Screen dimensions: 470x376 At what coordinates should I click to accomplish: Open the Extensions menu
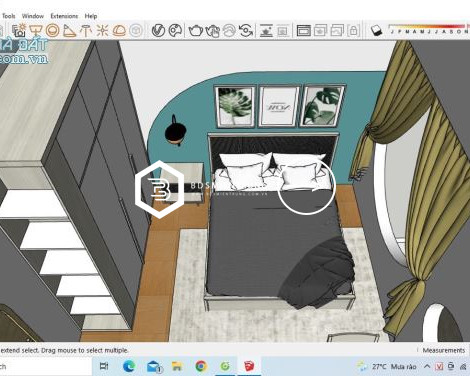[x=64, y=16]
